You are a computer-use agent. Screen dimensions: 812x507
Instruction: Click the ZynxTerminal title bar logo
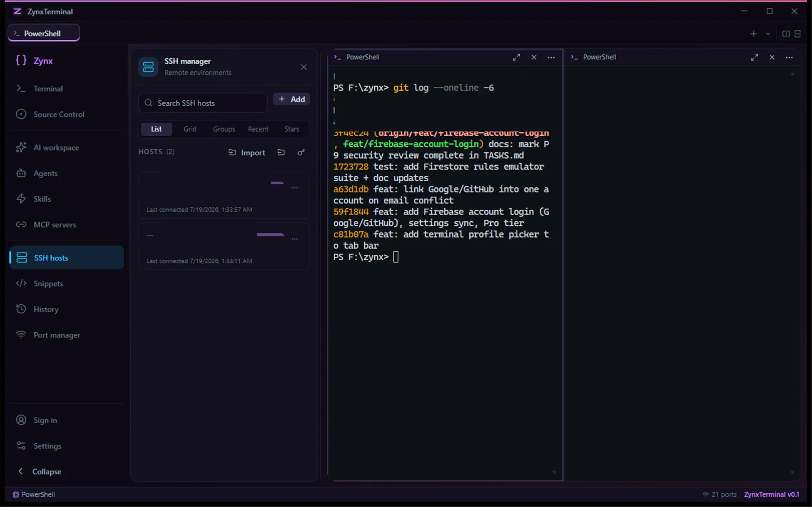(x=17, y=11)
